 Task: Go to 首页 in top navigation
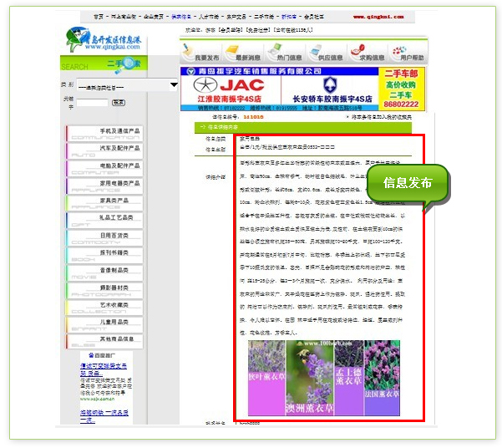(99, 17)
